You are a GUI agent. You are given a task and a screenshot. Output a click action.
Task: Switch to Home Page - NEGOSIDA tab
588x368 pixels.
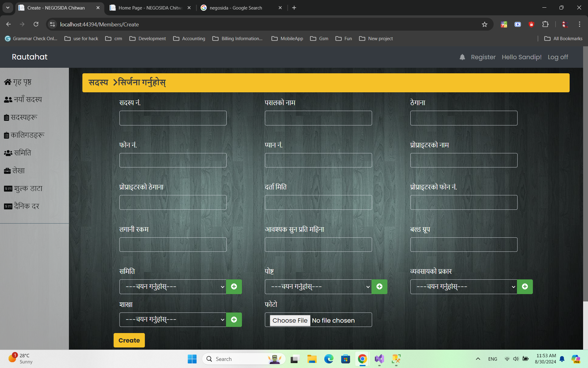point(150,8)
